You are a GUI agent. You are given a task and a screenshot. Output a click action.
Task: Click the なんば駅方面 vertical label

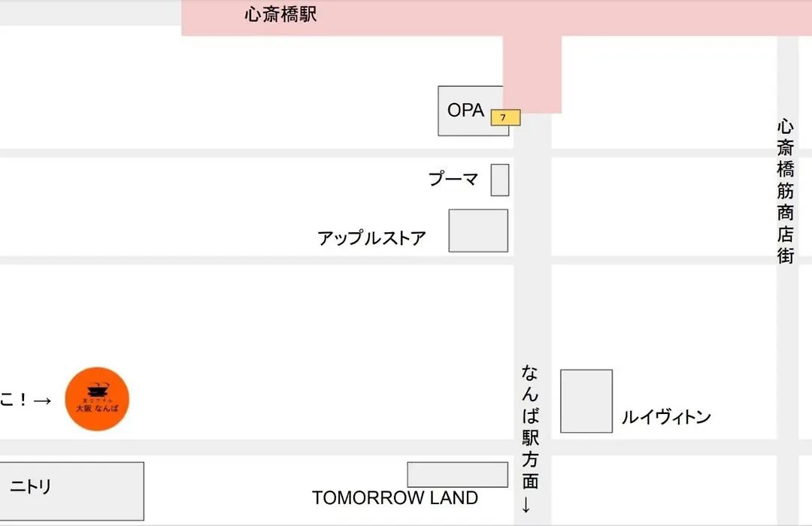(x=530, y=427)
